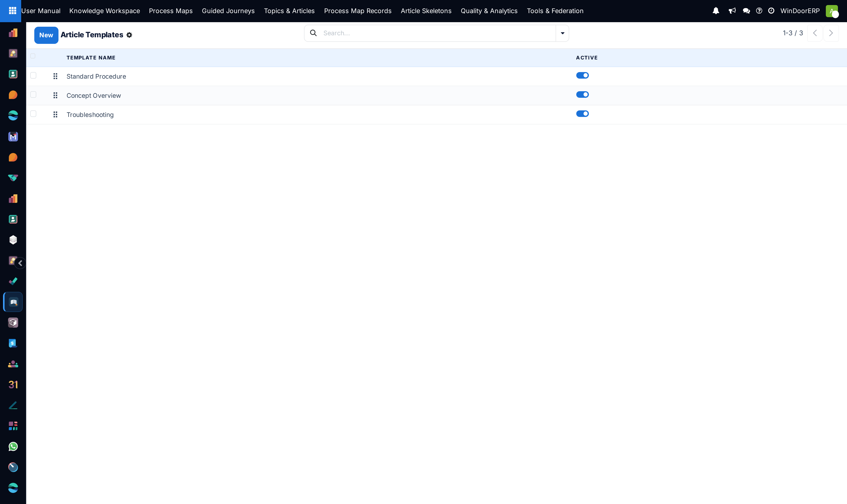Toggle Active switch for Concept Overview
Image resolution: width=847 pixels, height=504 pixels.
[582, 94]
